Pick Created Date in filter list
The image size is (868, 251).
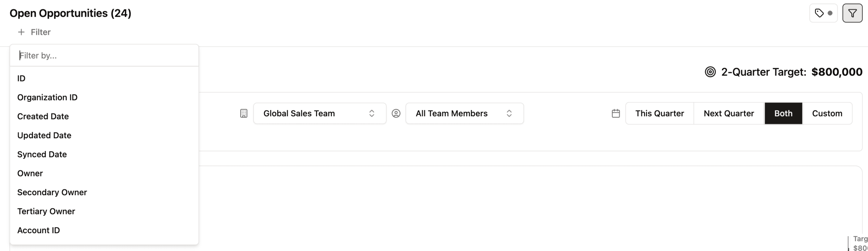coord(43,116)
